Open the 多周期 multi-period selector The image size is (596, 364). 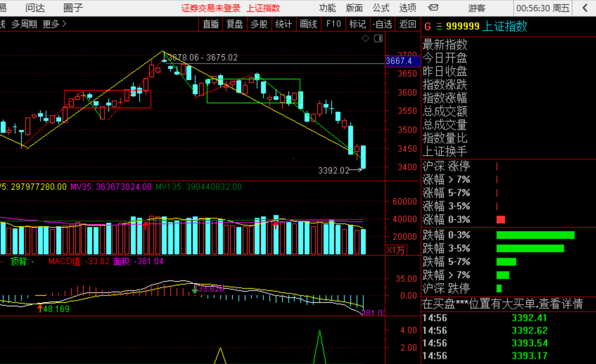pyautogui.click(x=24, y=24)
